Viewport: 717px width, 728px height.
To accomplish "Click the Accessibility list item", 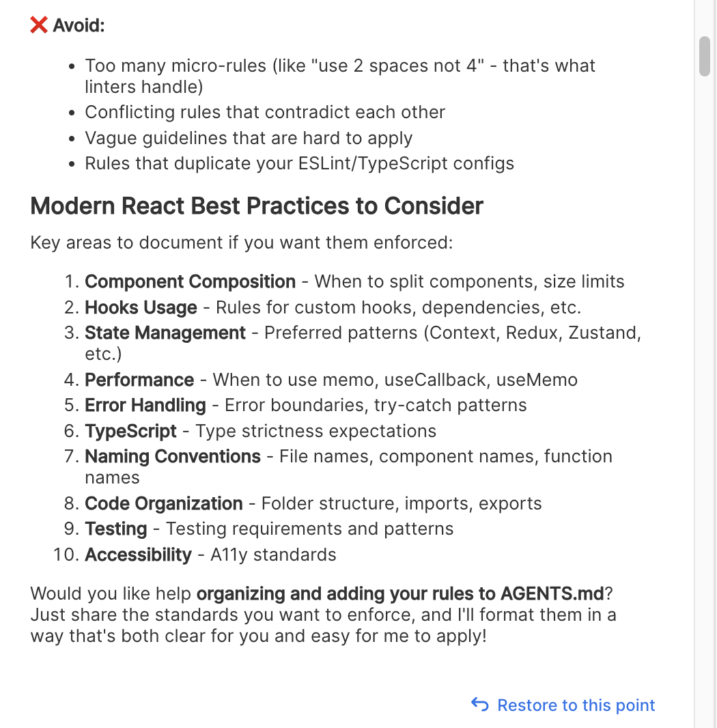I will [x=138, y=554].
